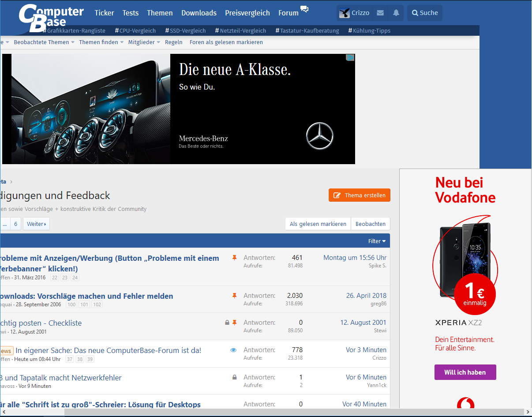This screenshot has height=417, width=532.
Task: Click the Mercedes star logo in banner
Action: pos(320,135)
